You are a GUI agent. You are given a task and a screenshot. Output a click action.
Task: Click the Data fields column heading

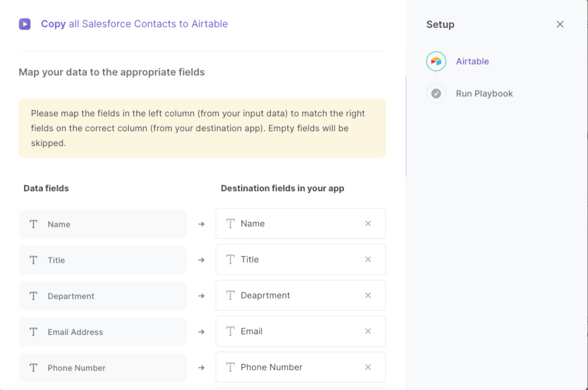46,188
